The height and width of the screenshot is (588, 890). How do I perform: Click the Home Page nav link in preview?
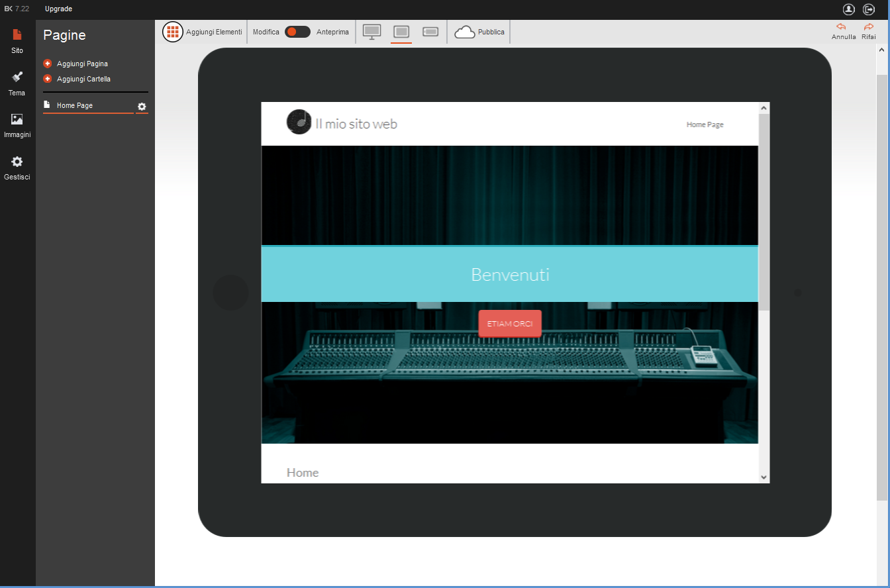[x=705, y=124]
